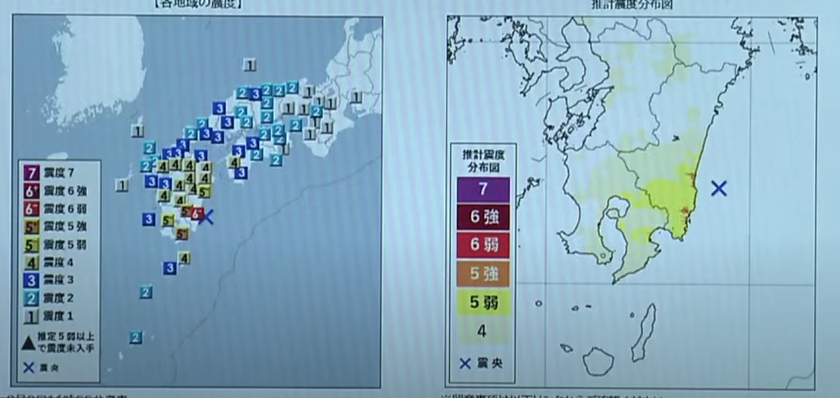The height and width of the screenshot is (398, 840).
Task: Click the 推定5弱以上で震度未入手 legend text
Action: click(67, 343)
